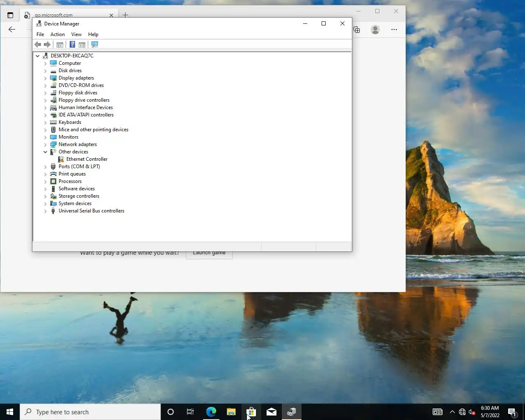Select the Display adapters icon
Viewport: 525px width, 420px height.
pos(53,78)
